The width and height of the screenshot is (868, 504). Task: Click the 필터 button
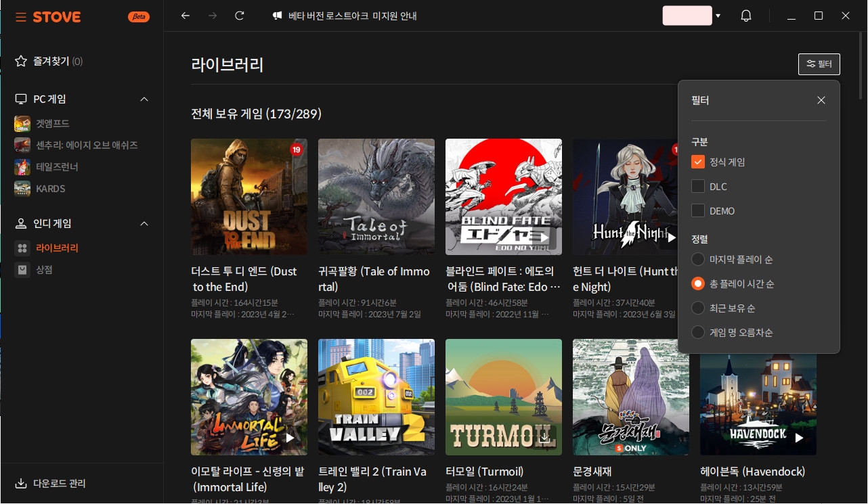point(819,64)
